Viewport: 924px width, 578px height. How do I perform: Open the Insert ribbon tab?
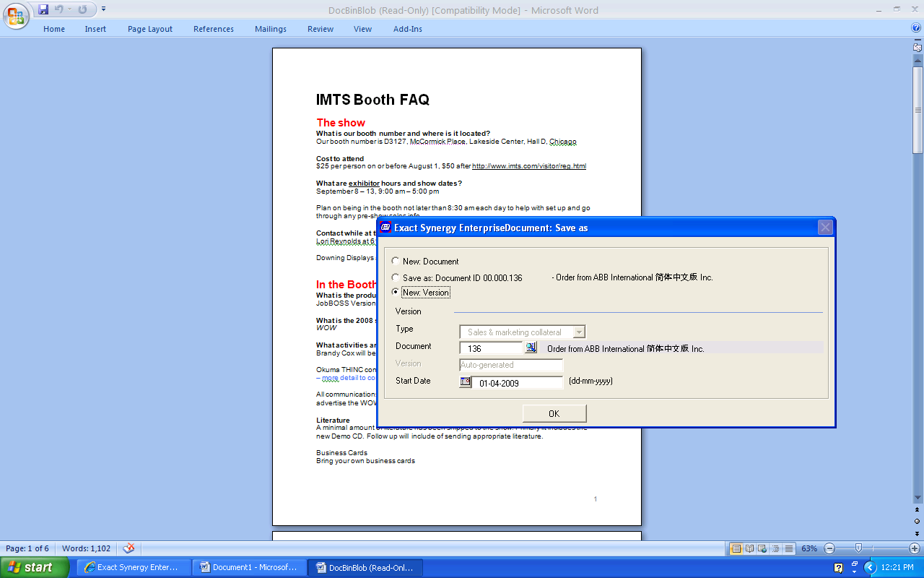(x=95, y=29)
